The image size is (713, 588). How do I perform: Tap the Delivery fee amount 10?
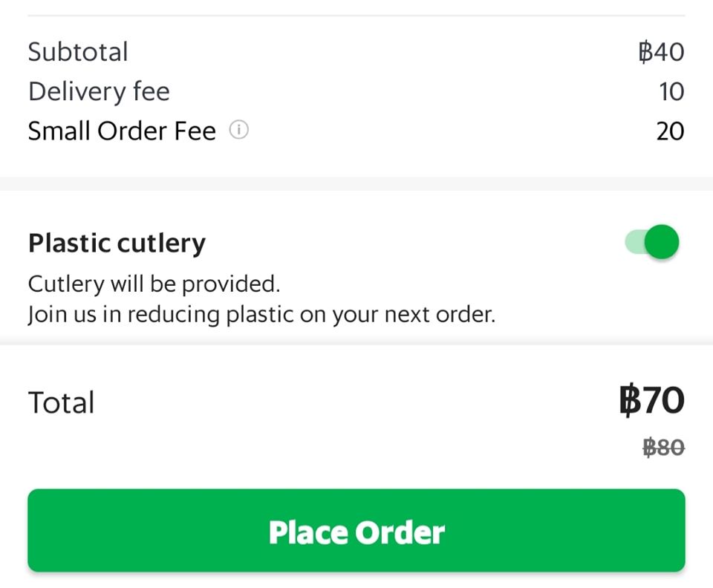[x=671, y=92]
